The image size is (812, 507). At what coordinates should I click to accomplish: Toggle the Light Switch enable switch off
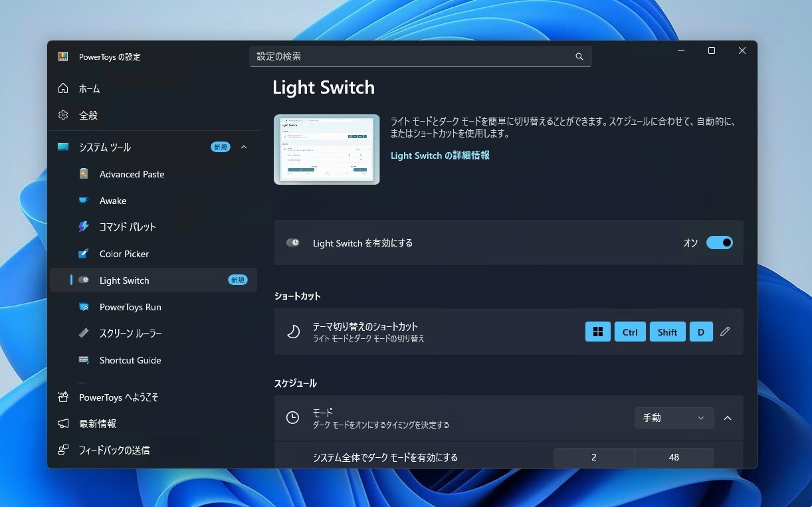click(719, 243)
